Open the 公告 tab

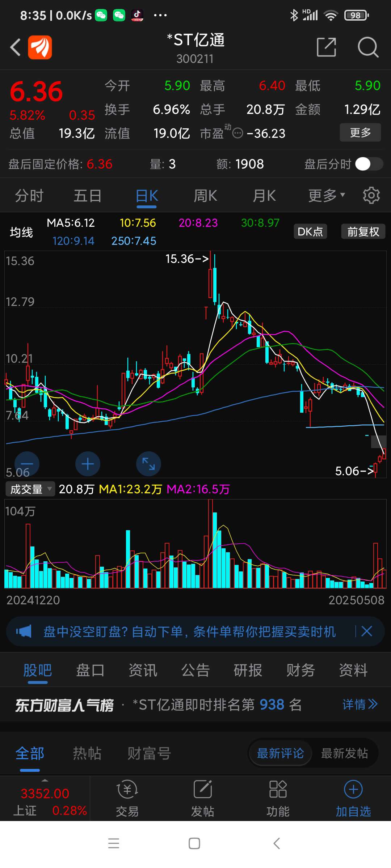point(195,670)
